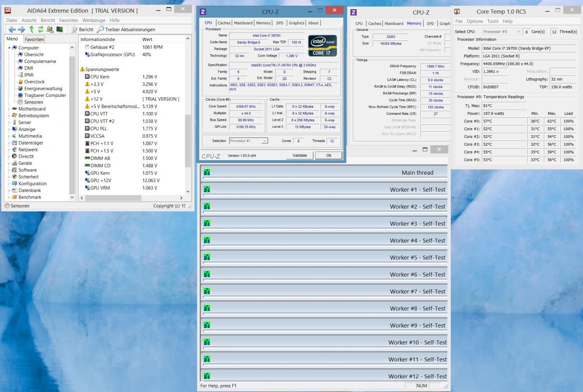Screen dimensions: 583x392
Task: Click the CPU-Z purple Z icon in first window
Action: pyautogui.click(x=203, y=12)
